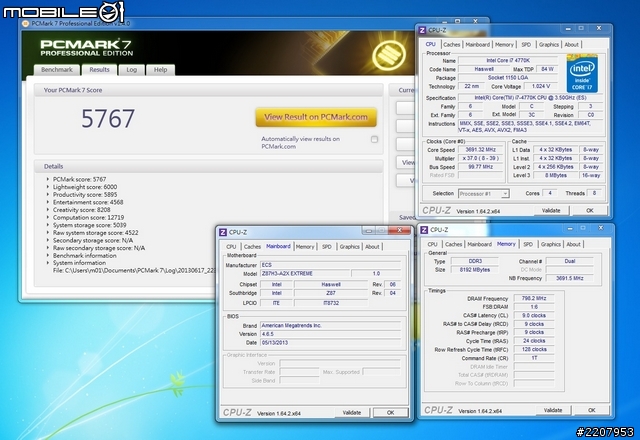Click Z87H3-A2X EXTREME model field
This screenshot has height=440, width=640.
tap(305, 273)
